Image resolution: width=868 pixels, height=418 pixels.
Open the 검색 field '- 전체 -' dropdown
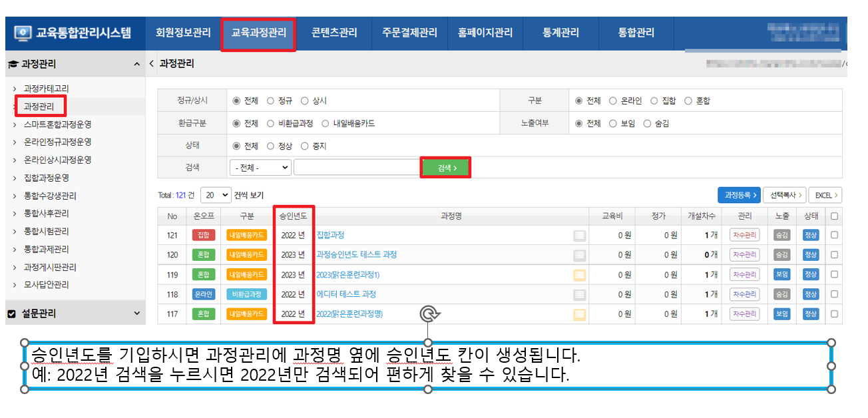pos(260,168)
